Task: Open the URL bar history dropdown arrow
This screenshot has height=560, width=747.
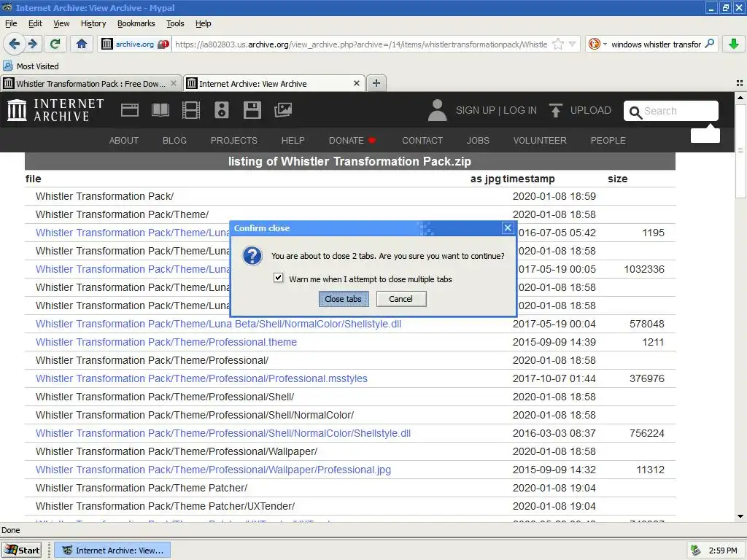Action: coord(573,44)
